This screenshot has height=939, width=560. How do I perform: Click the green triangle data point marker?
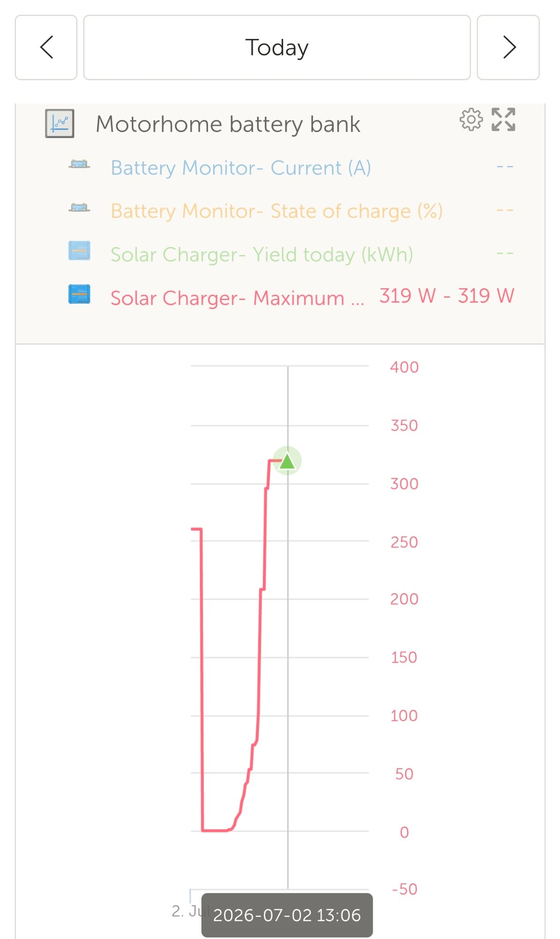tap(287, 461)
